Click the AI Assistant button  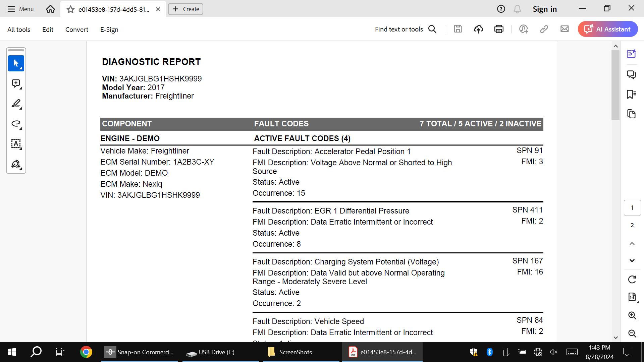pos(607,29)
